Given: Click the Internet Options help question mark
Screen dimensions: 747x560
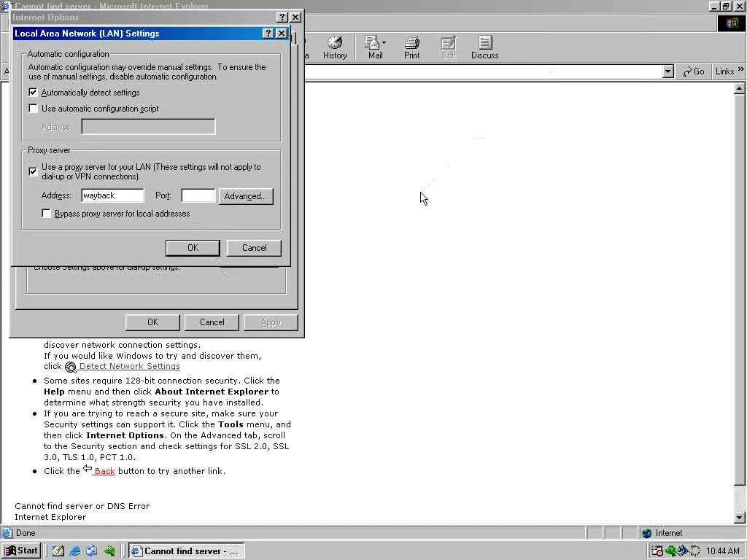Looking at the screenshot, I should pos(282,17).
